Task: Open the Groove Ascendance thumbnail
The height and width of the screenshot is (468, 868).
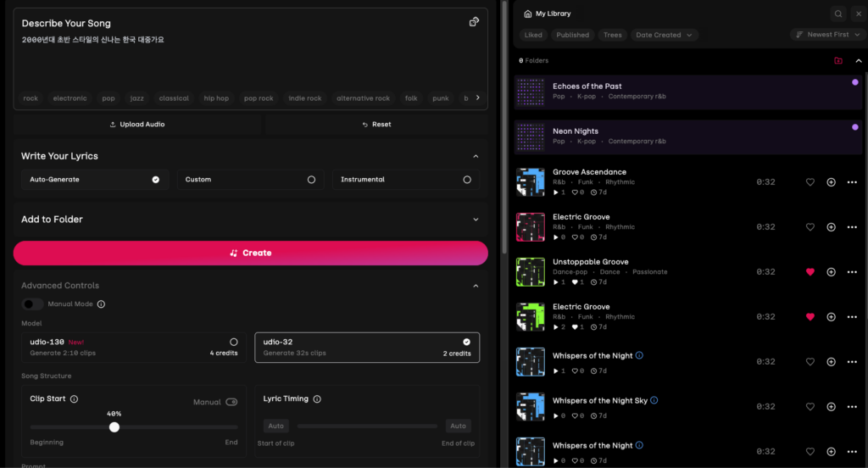Action: [531, 182]
